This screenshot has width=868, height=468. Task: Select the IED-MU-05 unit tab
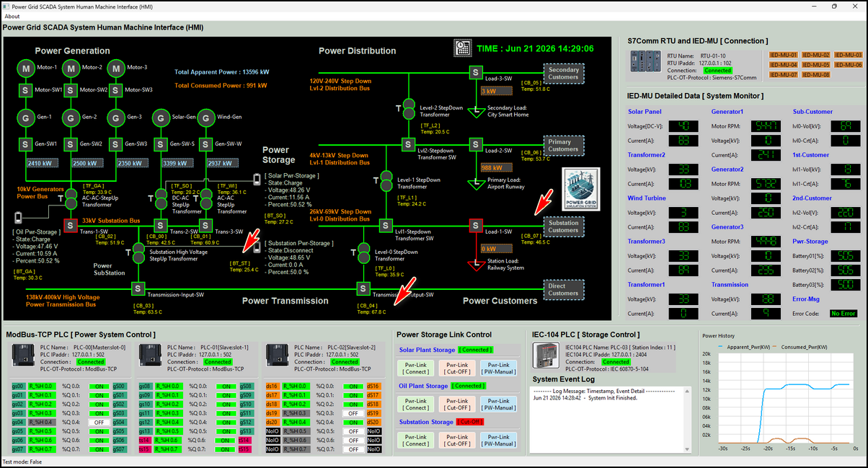[815, 65]
